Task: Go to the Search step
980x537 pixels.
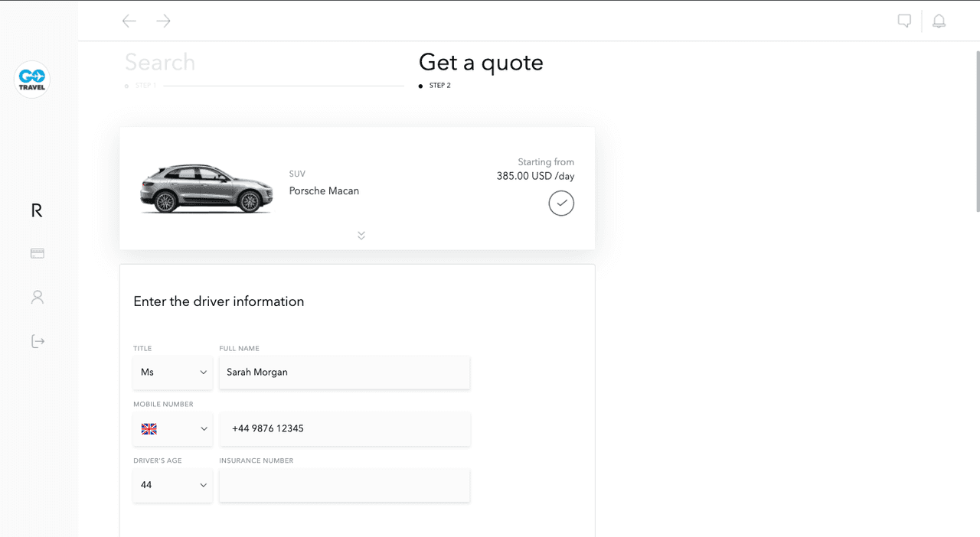Action: coord(160,63)
